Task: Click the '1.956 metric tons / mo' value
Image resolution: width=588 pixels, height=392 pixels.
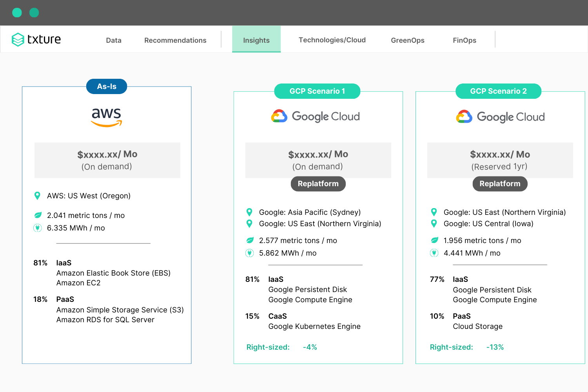Action: coord(483,240)
